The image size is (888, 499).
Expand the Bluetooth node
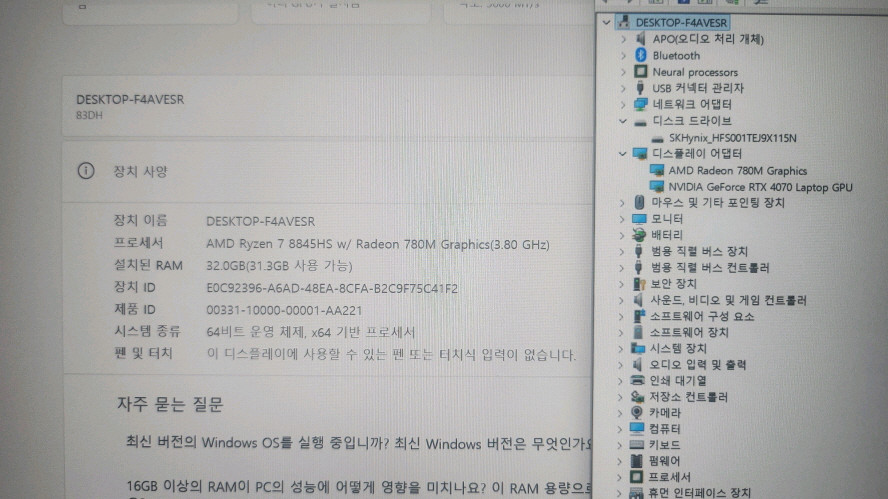click(623, 56)
